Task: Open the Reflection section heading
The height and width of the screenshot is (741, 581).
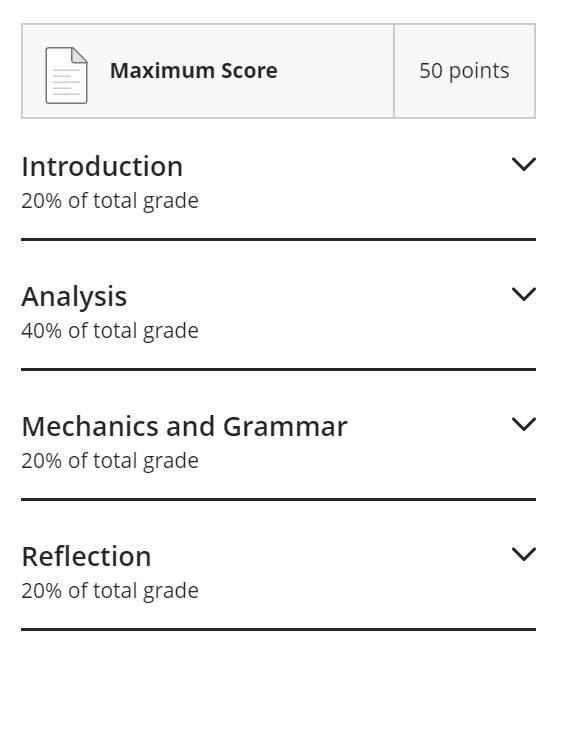Action: point(87,557)
